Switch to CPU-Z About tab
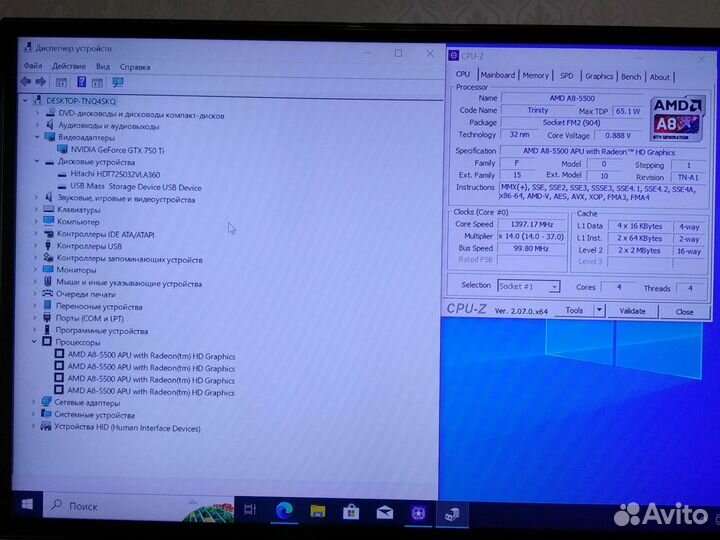This screenshot has width=720, height=540. (x=659, y=77)
